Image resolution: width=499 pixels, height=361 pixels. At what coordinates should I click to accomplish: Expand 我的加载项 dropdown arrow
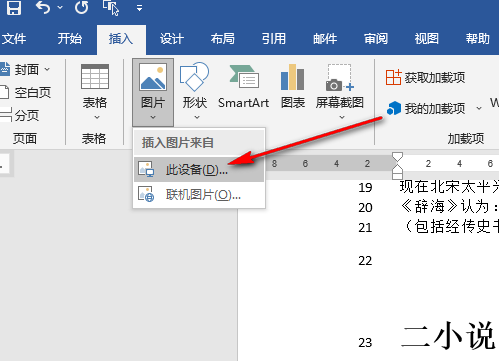click(479, 108)
